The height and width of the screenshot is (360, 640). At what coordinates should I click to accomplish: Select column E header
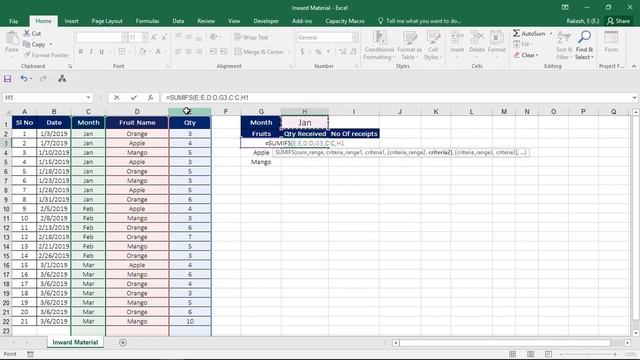tap(190, 111)
